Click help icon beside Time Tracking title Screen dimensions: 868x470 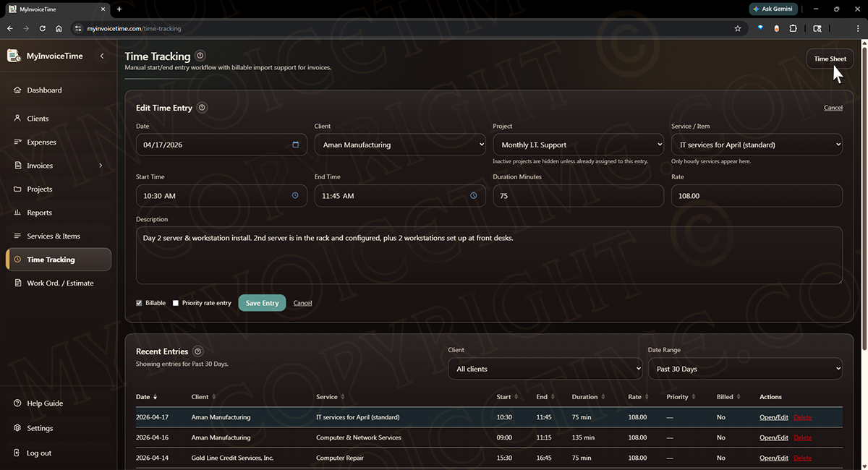(200, 56)
